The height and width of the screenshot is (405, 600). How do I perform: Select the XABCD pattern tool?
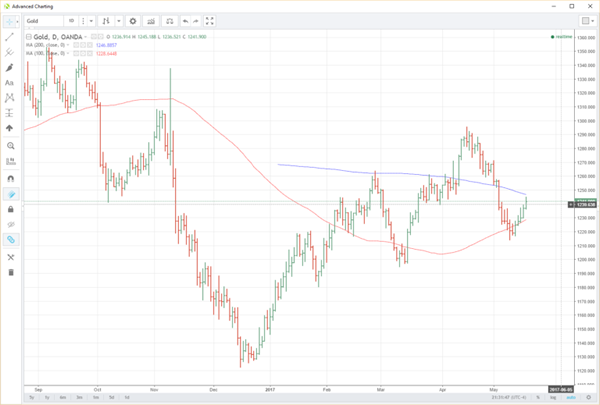click(10, 98)
